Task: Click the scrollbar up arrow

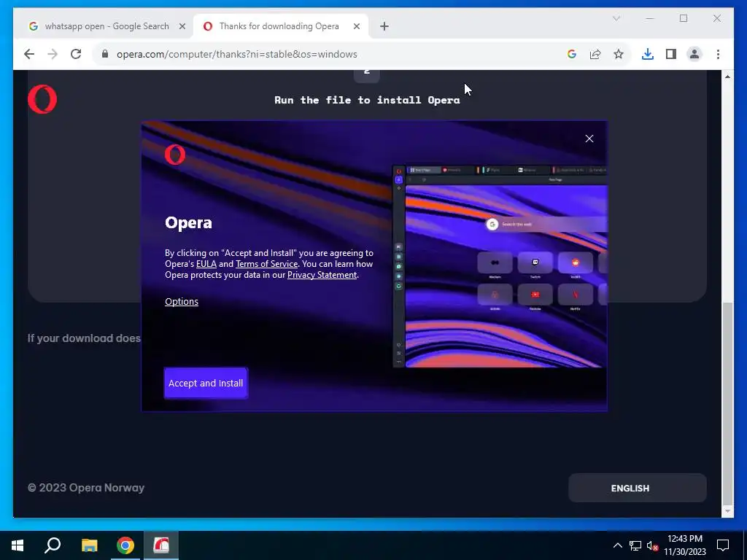Action: tap(727, 76)
